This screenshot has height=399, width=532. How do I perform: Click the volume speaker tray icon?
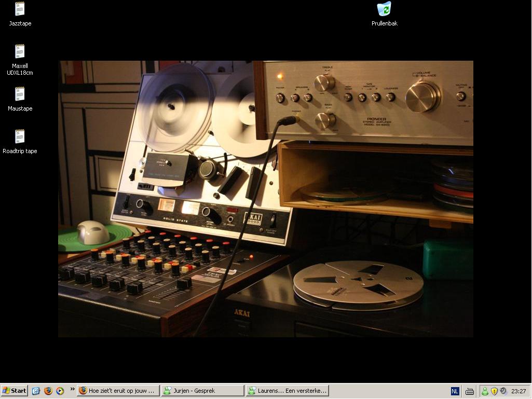(503, 391)
